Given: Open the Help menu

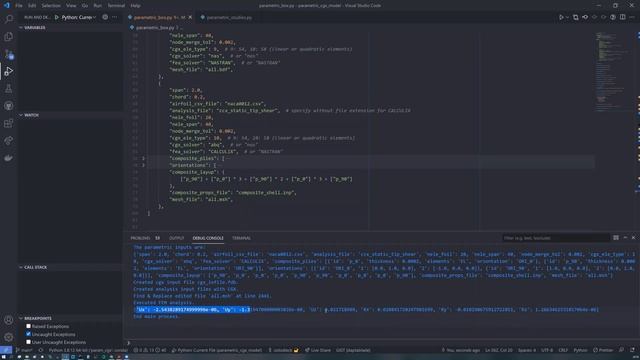Looking at the screenshot, I should (x=136, y=6).
